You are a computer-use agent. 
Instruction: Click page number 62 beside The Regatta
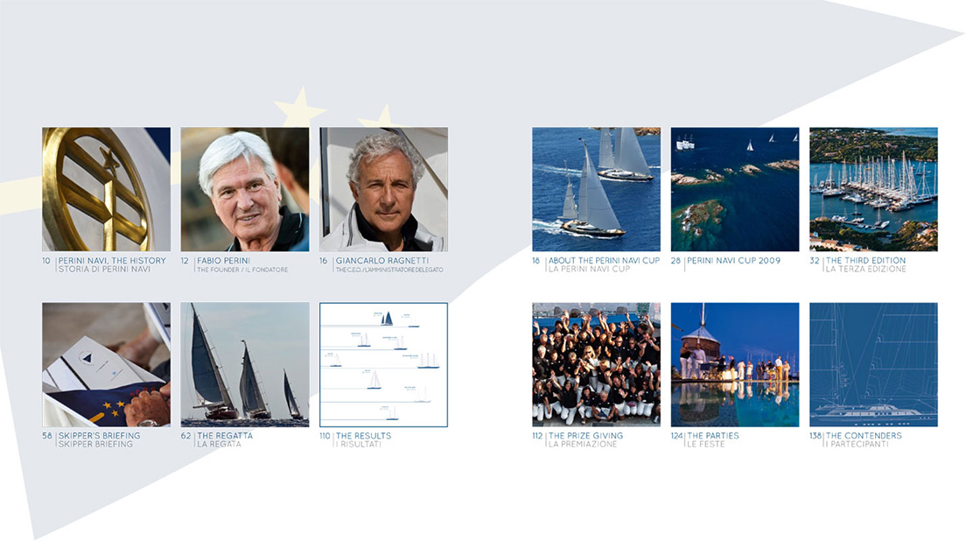coord(185,435)
